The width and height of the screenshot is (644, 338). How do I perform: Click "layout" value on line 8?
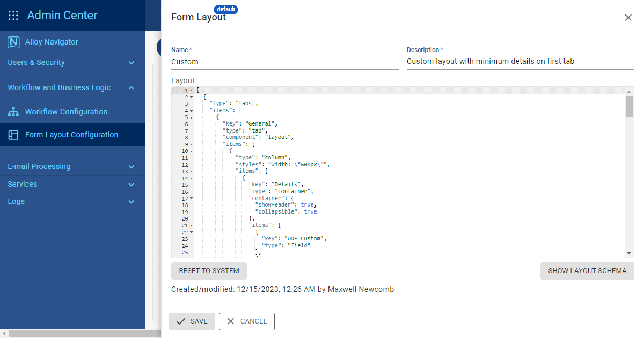point(279,137)
